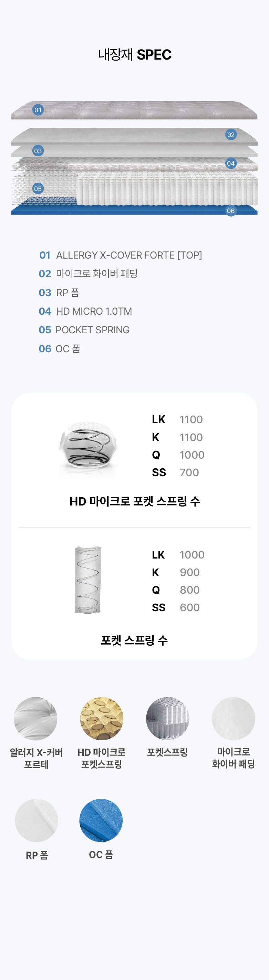Click the POCKET SPRING list item

[84, 330]
